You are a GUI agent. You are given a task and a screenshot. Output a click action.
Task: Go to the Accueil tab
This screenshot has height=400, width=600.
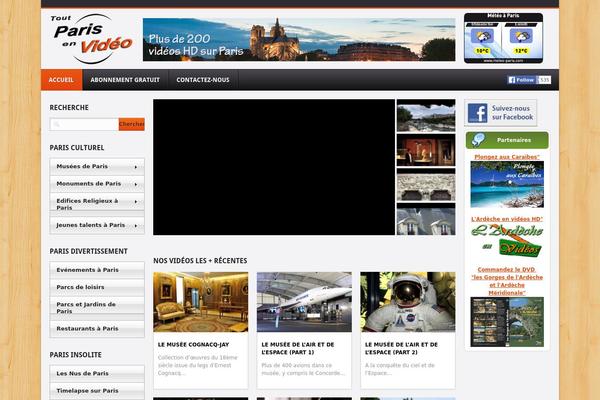(62, 80)
